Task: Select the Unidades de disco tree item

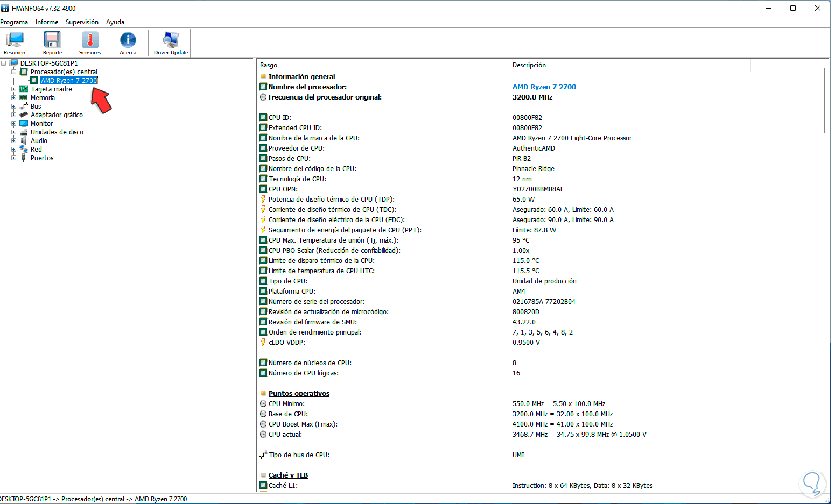Action: pos(57,132)
